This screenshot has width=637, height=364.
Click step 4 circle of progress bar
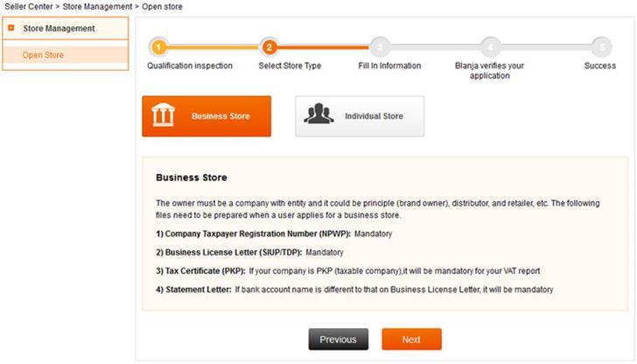pos(490,47)
